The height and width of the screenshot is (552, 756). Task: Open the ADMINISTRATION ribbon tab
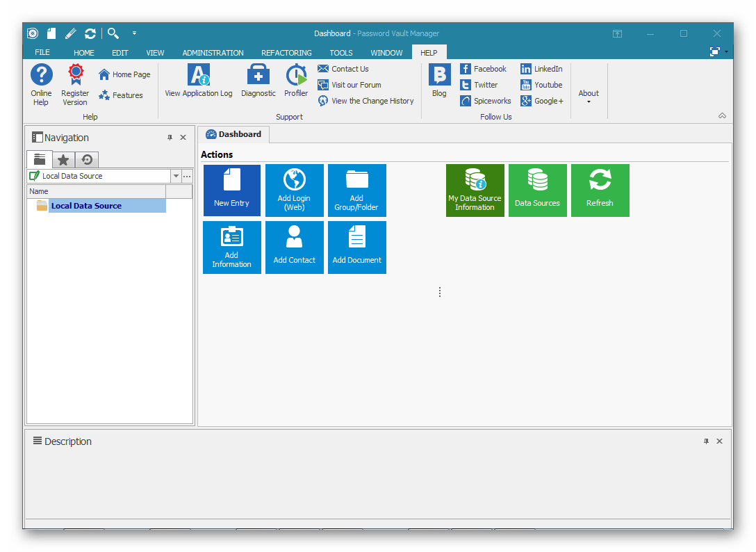click(213, 53)
